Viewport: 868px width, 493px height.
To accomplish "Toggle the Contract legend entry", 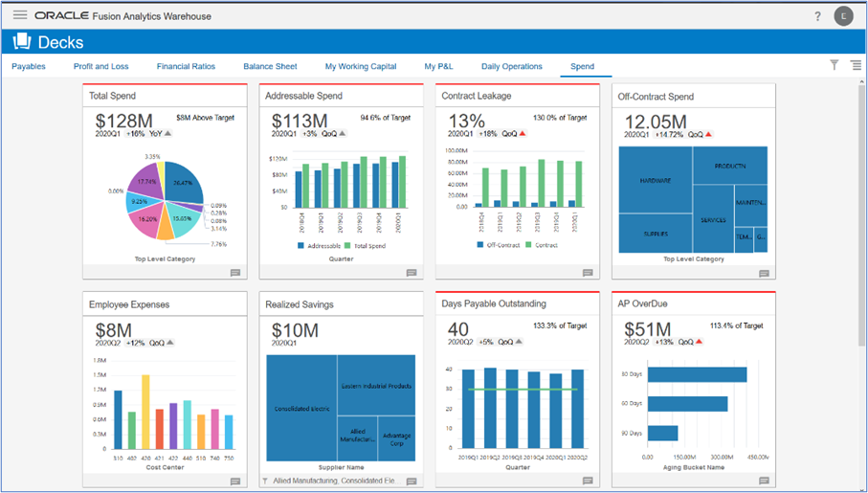I will 542,245.
